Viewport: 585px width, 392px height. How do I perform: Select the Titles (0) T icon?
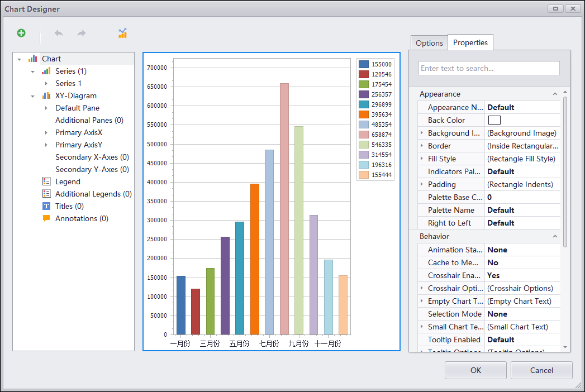click(x=46, y=206)
